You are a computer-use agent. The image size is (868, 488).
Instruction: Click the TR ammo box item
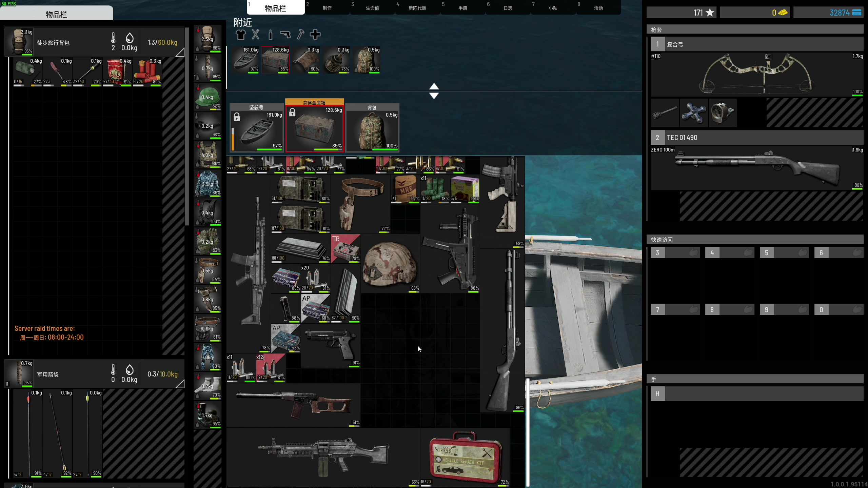point(346,249)
